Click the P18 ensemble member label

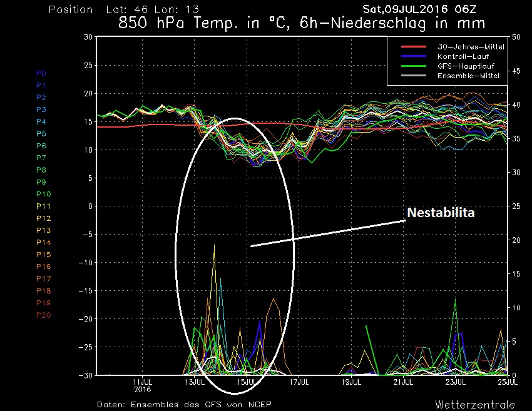43,291
